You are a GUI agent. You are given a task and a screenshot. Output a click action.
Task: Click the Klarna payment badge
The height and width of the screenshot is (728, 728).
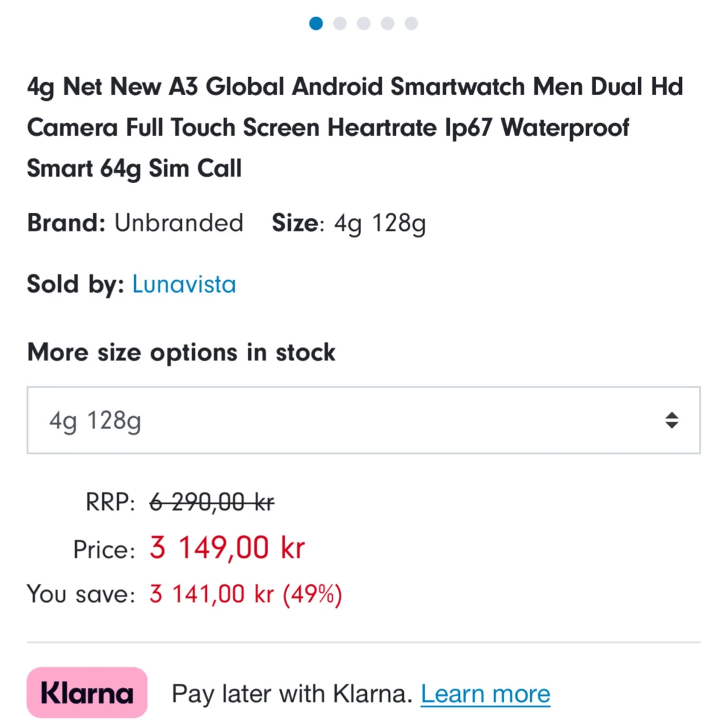[87, 692]
